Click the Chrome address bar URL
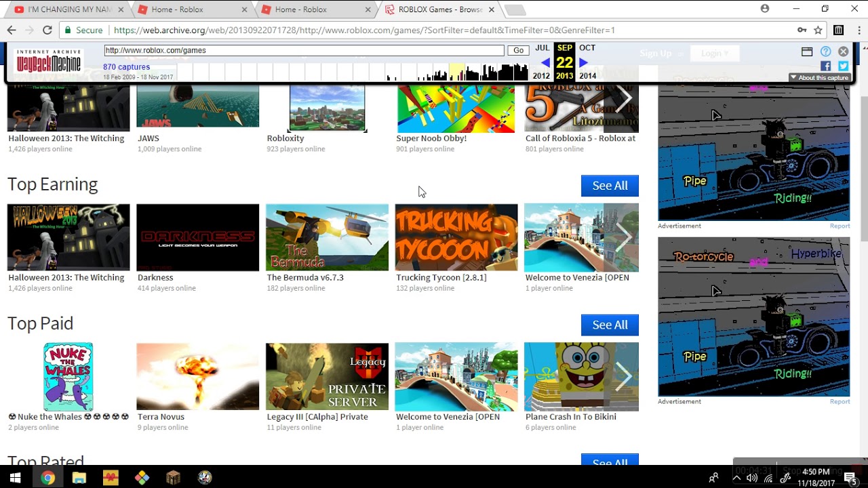Viewport: 868px width, 488px height. pos(364,30)
